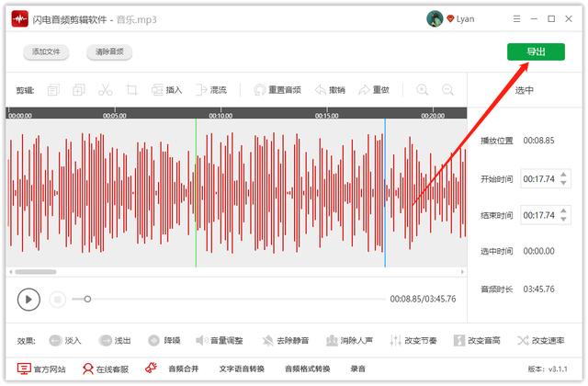Increase 开始时间 start time with up arrow

pyautogui.click(x=563, y=175)
